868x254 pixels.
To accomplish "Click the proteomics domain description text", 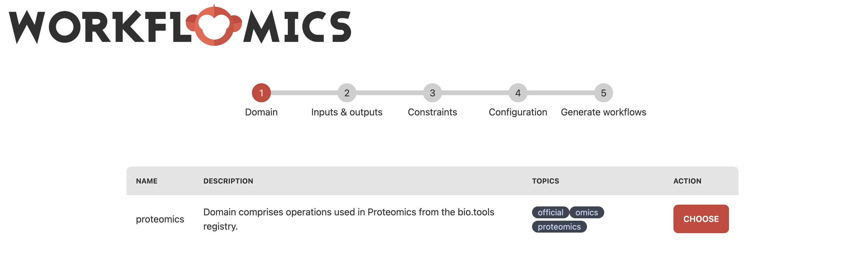I will 349,219.
